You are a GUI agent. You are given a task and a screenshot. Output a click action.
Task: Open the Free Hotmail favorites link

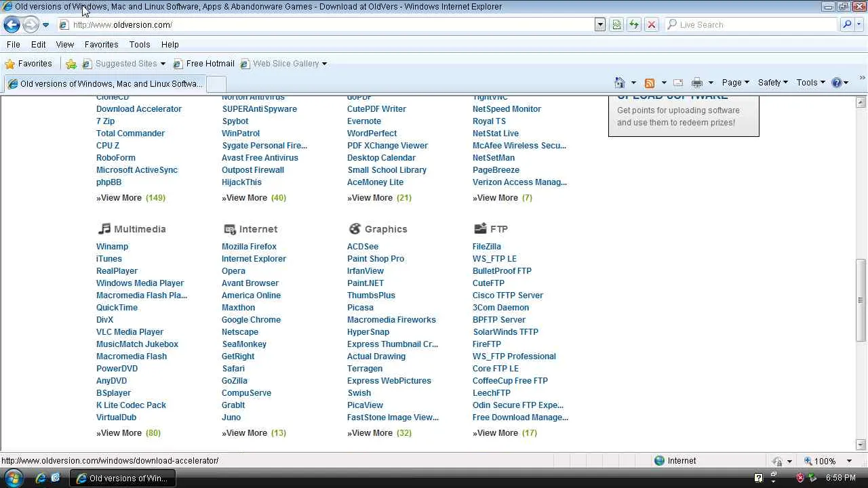pyautogui.click(x=204, y=64)
